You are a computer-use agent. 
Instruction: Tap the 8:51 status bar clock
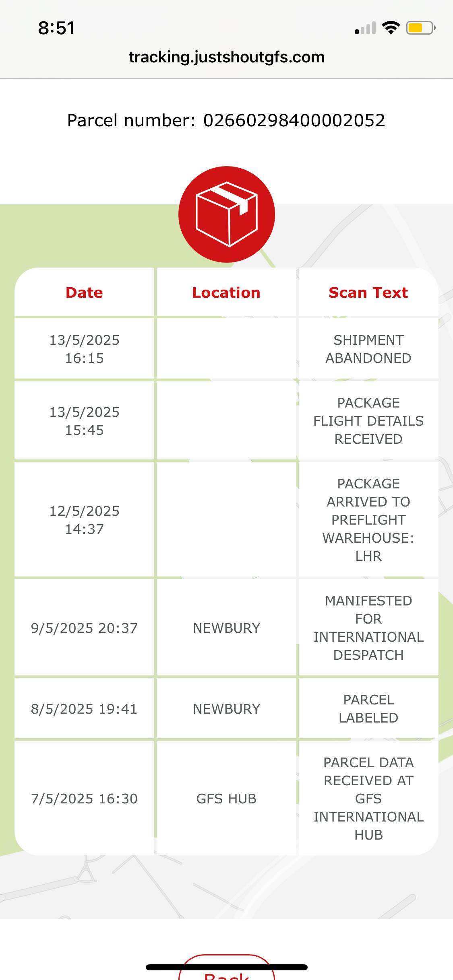tap(56, 28)
